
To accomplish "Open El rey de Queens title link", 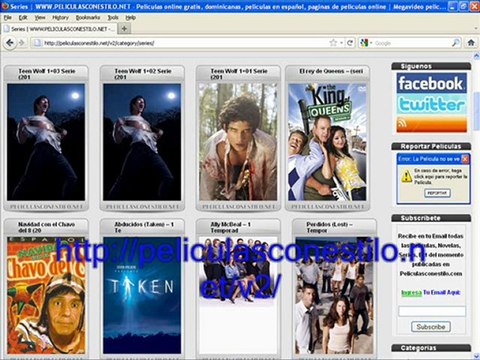I will point(331,71).
